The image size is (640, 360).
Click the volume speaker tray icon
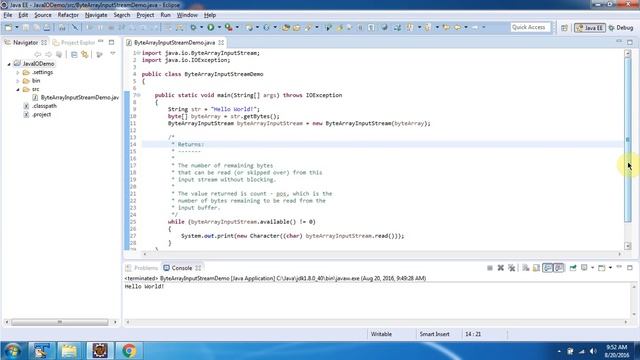tap(593, 351)
